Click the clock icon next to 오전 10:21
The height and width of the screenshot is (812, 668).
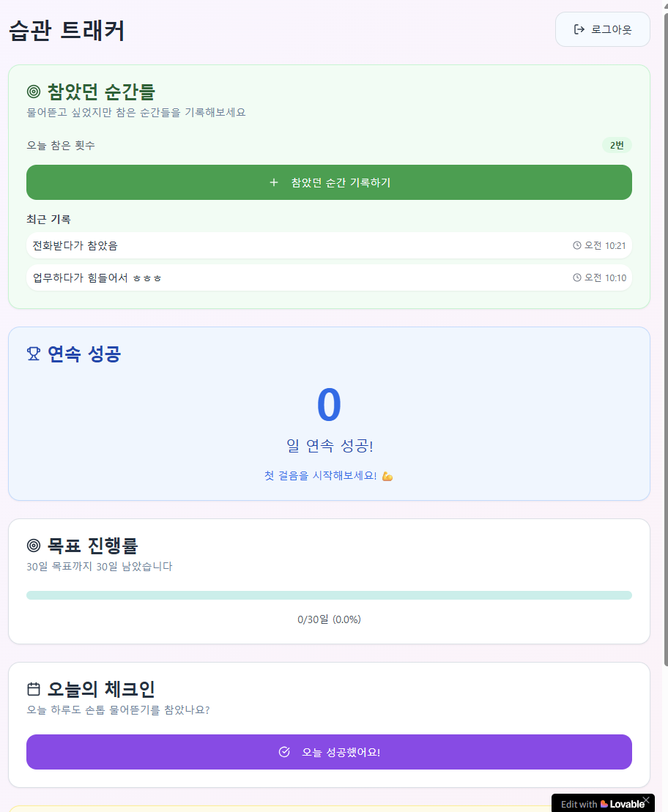(x=576, y=245)
